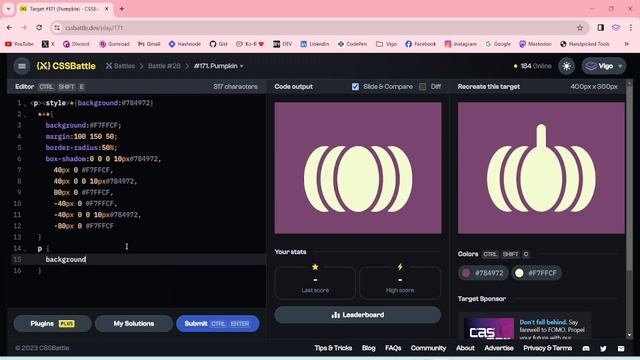Open FAQs footer link
The image size is (640, 360).
coord(393,348)
